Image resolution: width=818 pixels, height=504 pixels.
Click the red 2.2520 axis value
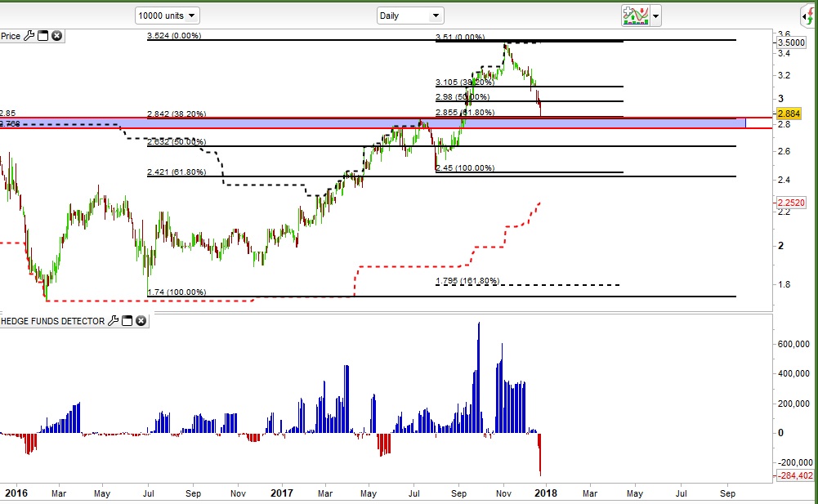click(x=791, y=203)
